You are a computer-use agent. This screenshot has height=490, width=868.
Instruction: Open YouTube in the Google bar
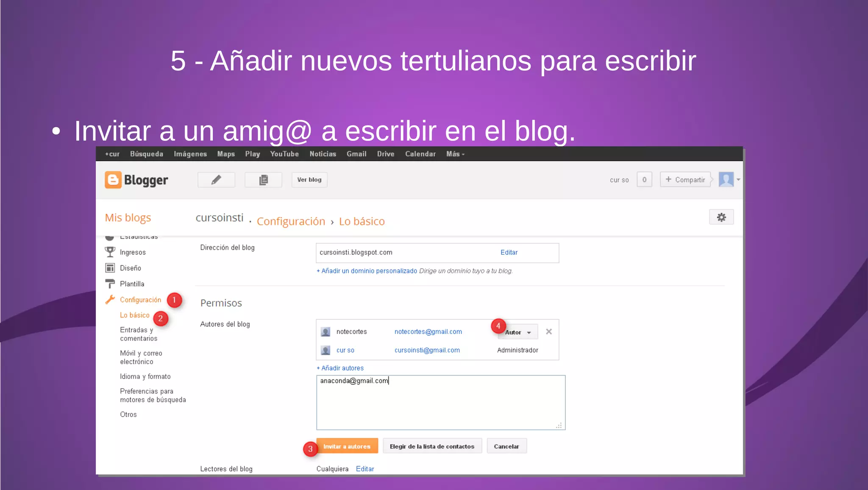click(x=284, y=154)
